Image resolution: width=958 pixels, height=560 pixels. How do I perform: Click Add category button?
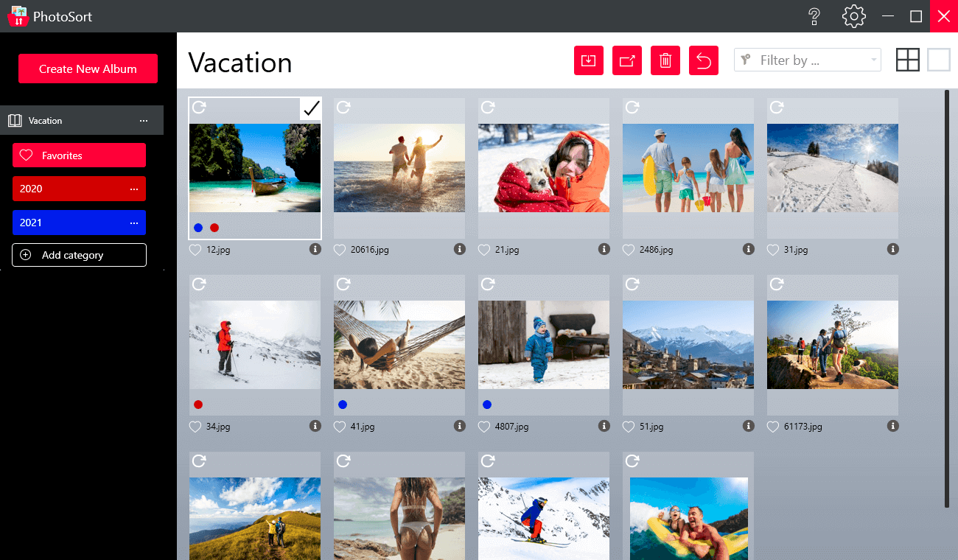coord(79,255)
